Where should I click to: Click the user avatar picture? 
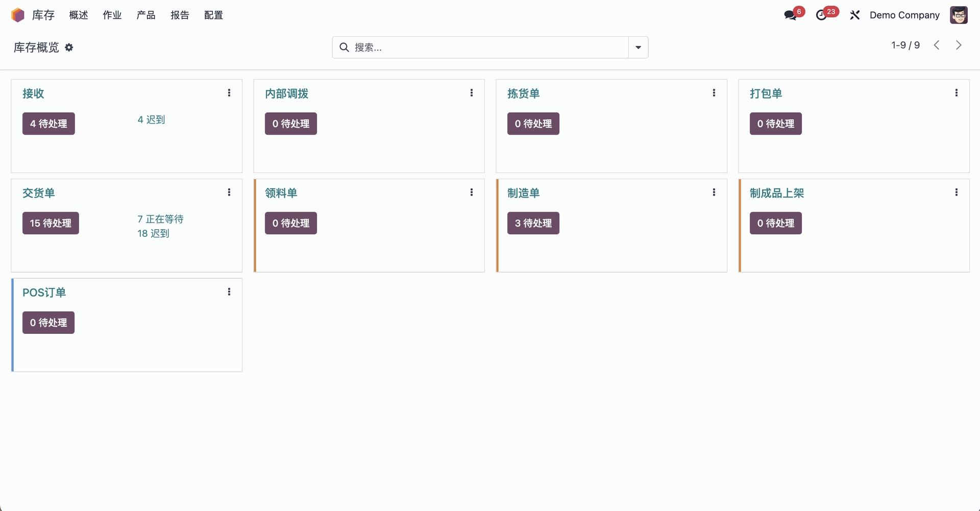959,15
